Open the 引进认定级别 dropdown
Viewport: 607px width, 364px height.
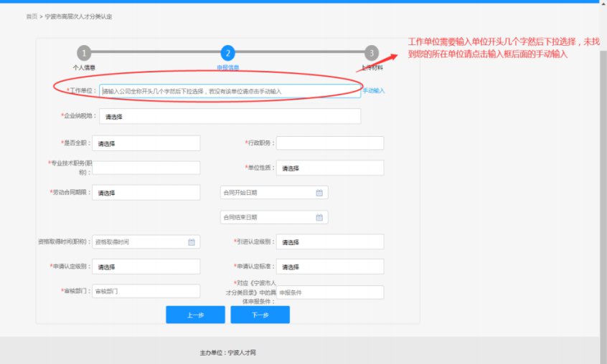329,242
